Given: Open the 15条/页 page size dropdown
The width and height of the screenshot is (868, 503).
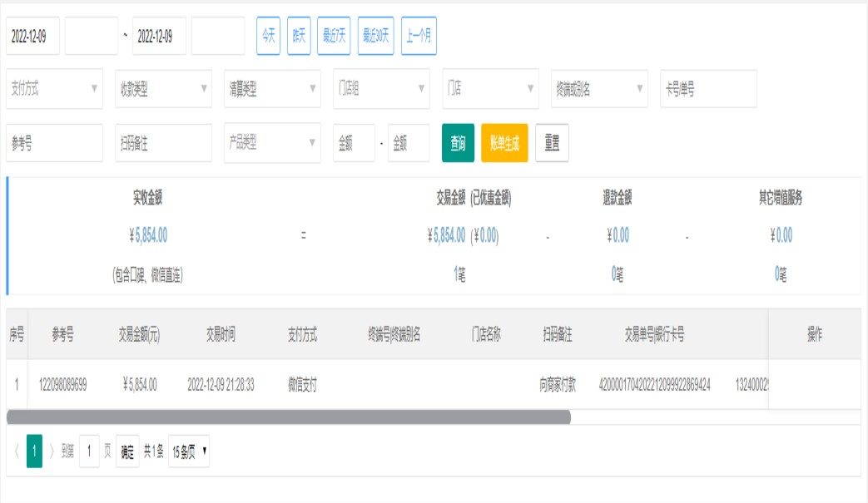Looking at the screenshot, I should pos(189,451).
